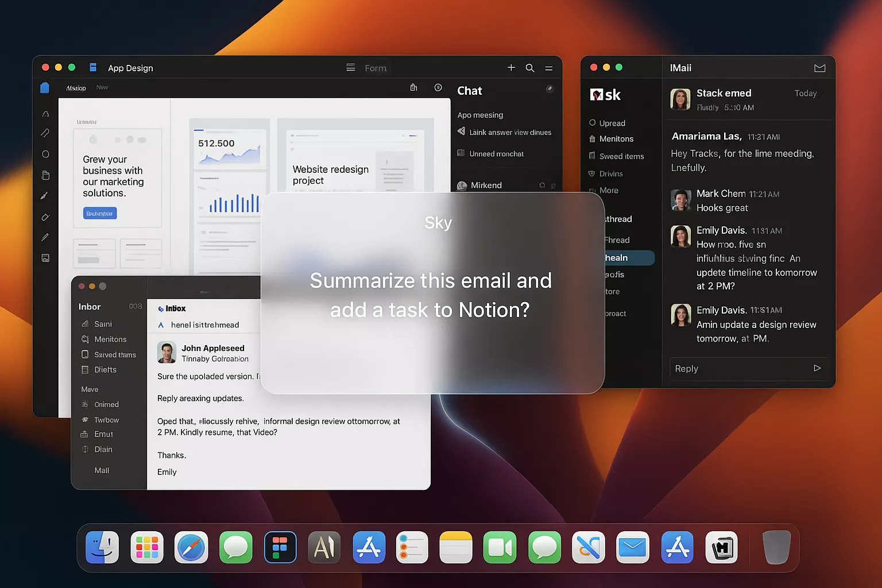Open the Notes app in dock
Screen dimensions: 882x588
pos(455,547)
